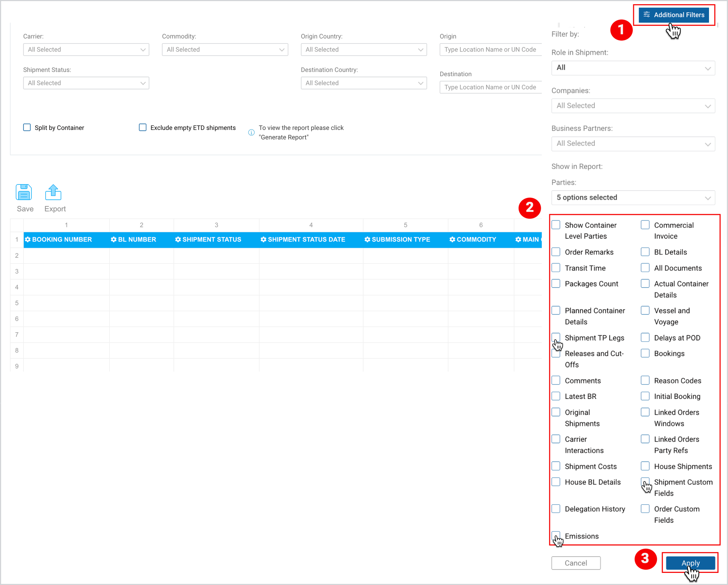Viewport: 728px width, 585px height.
Task: Enable Linked Orders Windows
Action: click(x=645, y=412)
